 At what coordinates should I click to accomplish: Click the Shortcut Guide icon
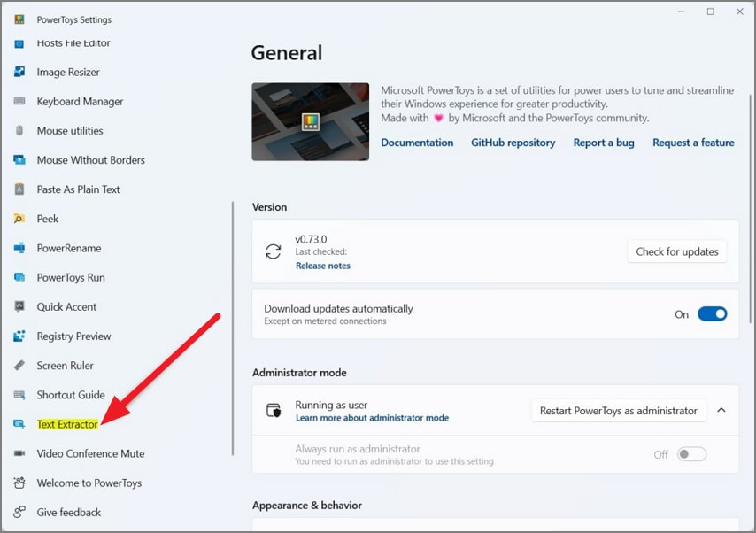pos(19,395)
